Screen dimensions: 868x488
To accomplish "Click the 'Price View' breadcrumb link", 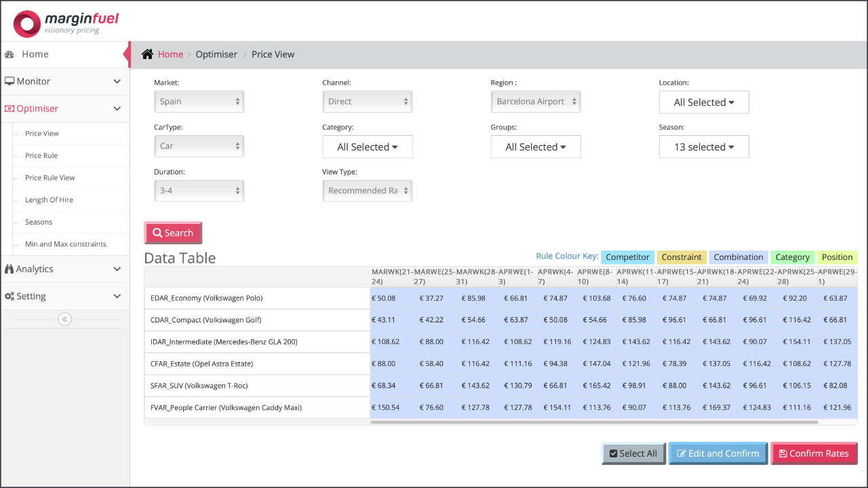I will [x=273, y=54].
